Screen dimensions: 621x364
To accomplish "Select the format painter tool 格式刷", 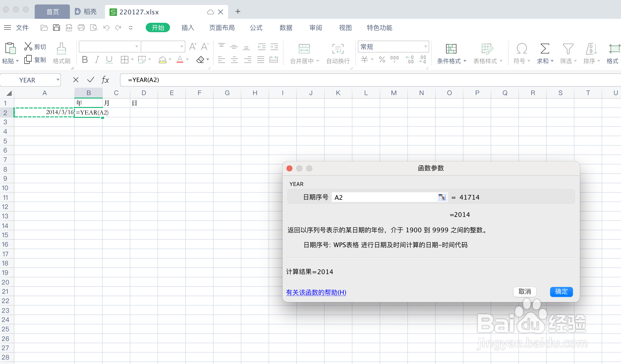I will 61,52.
